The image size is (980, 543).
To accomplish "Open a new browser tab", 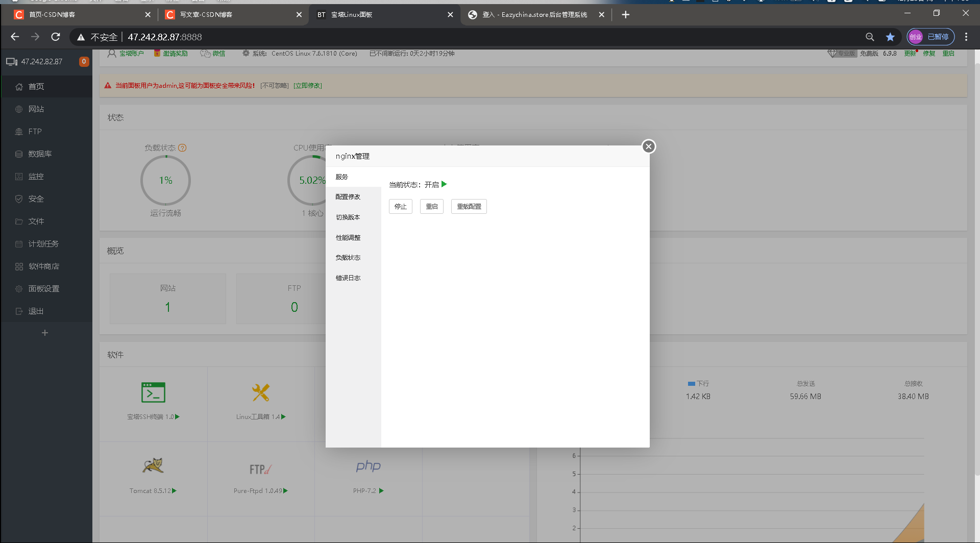I will click(x=626, y=15).
